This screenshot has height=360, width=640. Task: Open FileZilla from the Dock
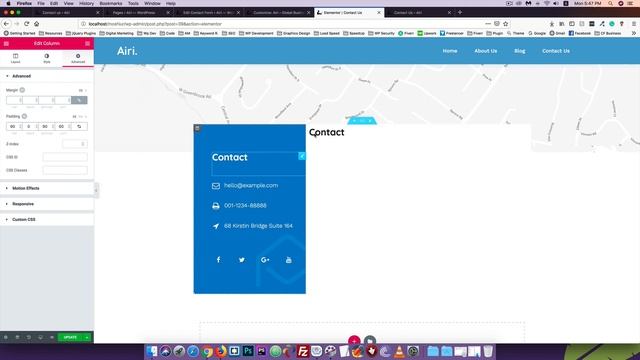tap(303, 351)
